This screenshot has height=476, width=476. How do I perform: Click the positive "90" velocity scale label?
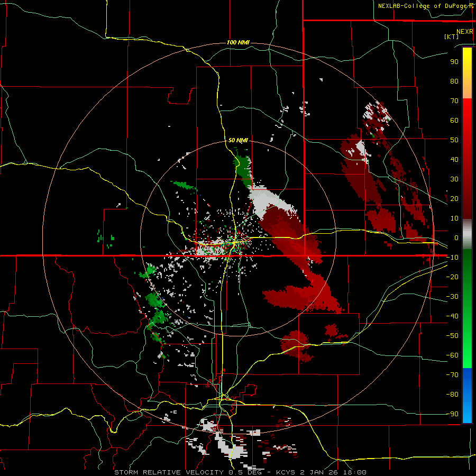(454, 62)
